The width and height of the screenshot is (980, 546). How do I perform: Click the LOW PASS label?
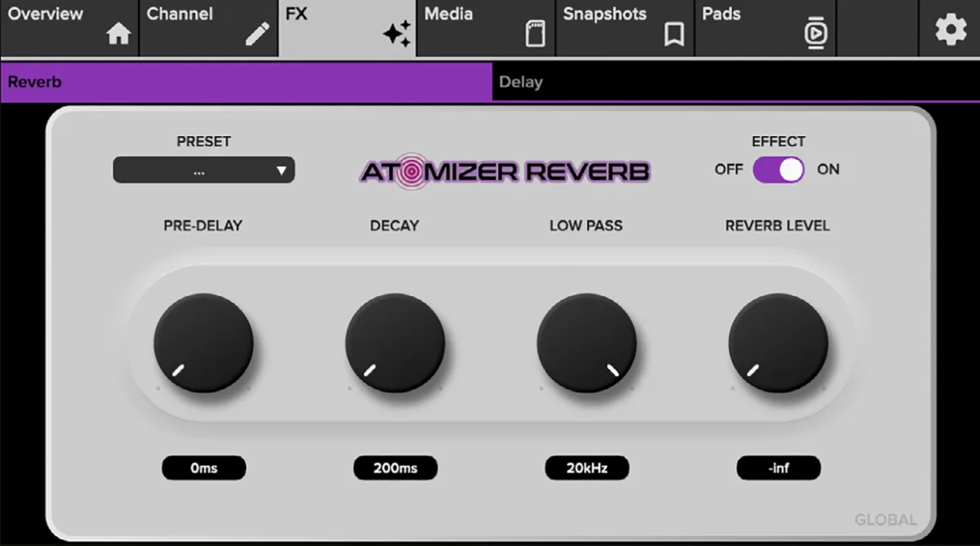click(x=586, y=226)
